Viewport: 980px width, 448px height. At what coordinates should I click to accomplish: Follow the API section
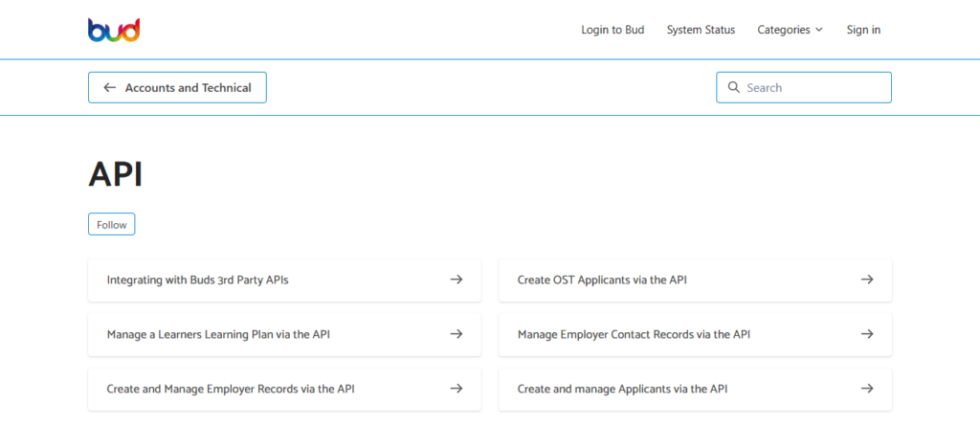coord(111,224)
